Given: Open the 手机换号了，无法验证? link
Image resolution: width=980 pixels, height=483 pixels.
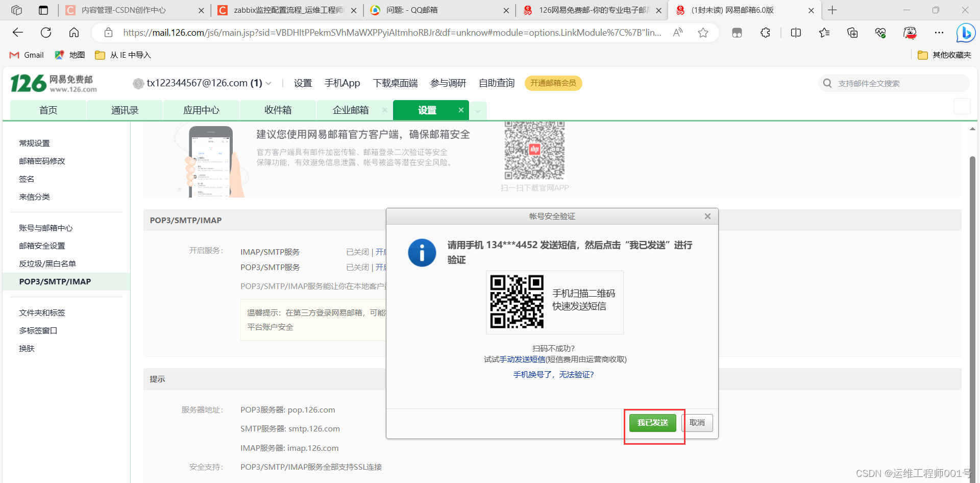Looking at the screenshot, I should pos(554,375).
